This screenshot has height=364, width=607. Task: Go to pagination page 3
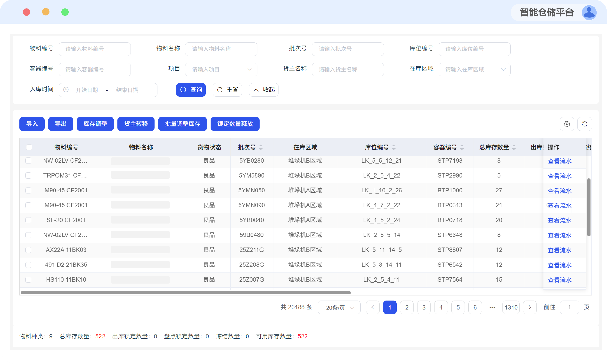click(x=424, y=307)
